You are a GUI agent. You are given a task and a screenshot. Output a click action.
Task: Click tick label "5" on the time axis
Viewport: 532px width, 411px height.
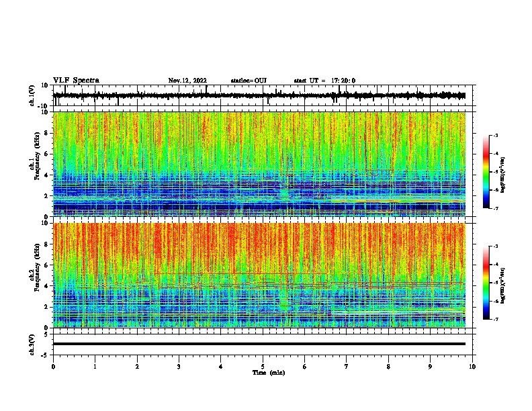point(263,367)
